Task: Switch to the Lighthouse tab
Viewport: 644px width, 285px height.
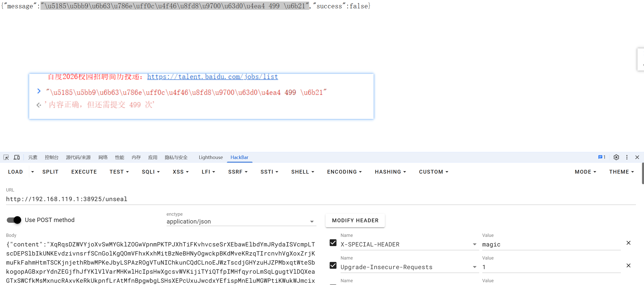Action: (x=211, y=157)
